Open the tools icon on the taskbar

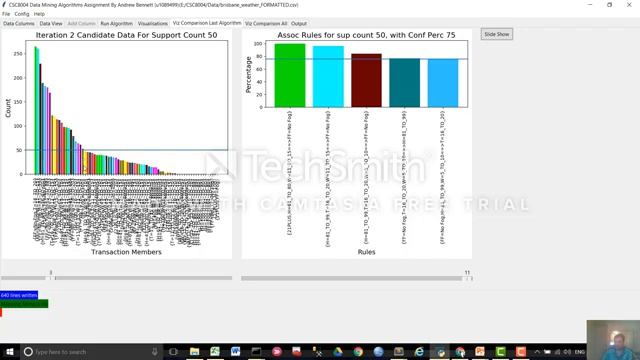click(x=317, y=351)
